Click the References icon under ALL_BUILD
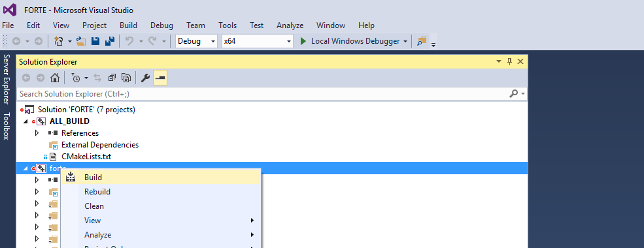 [53, 133]
